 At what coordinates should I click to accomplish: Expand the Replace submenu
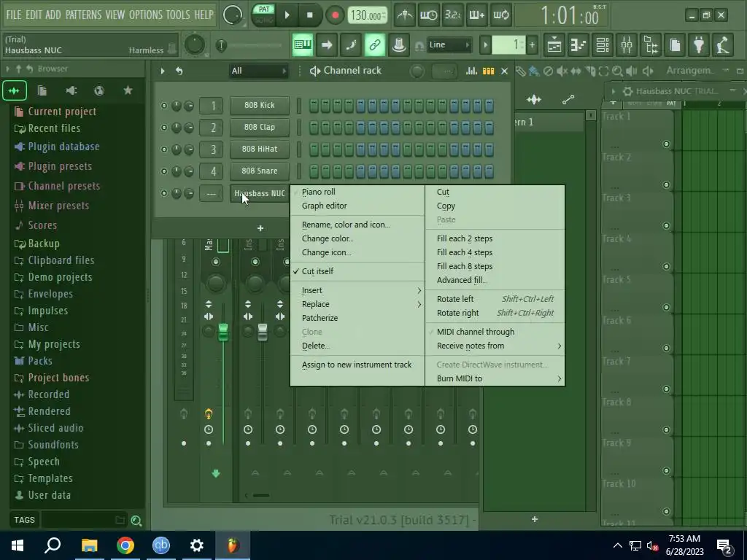pos(357,304)
